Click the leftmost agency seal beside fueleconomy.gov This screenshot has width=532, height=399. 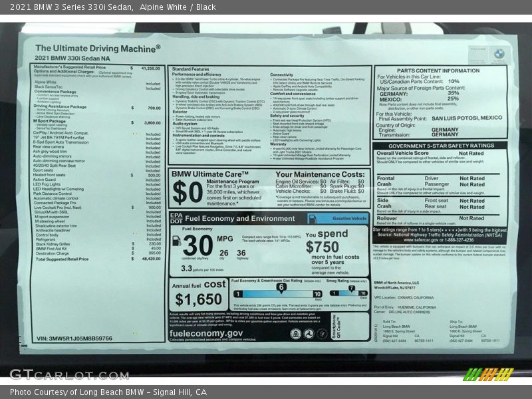click(295, 334)
